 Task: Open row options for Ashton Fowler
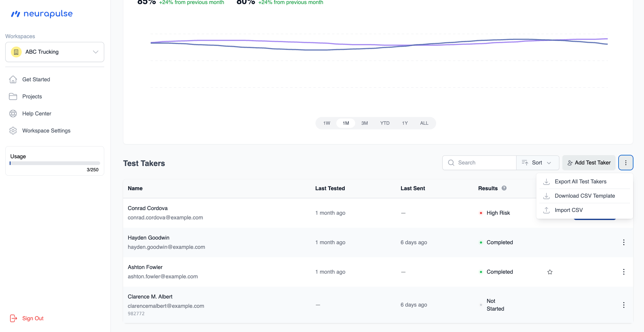[x=624, y=272]
